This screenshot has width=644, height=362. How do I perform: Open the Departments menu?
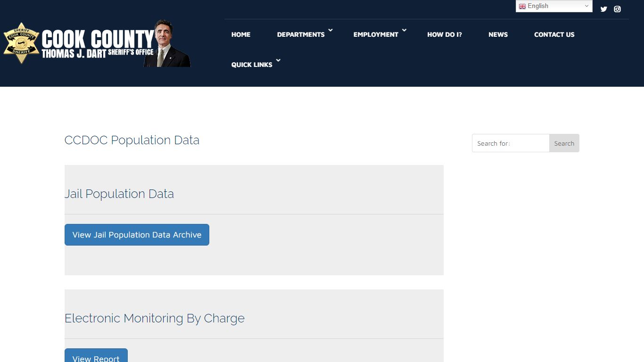click(301, 34)
